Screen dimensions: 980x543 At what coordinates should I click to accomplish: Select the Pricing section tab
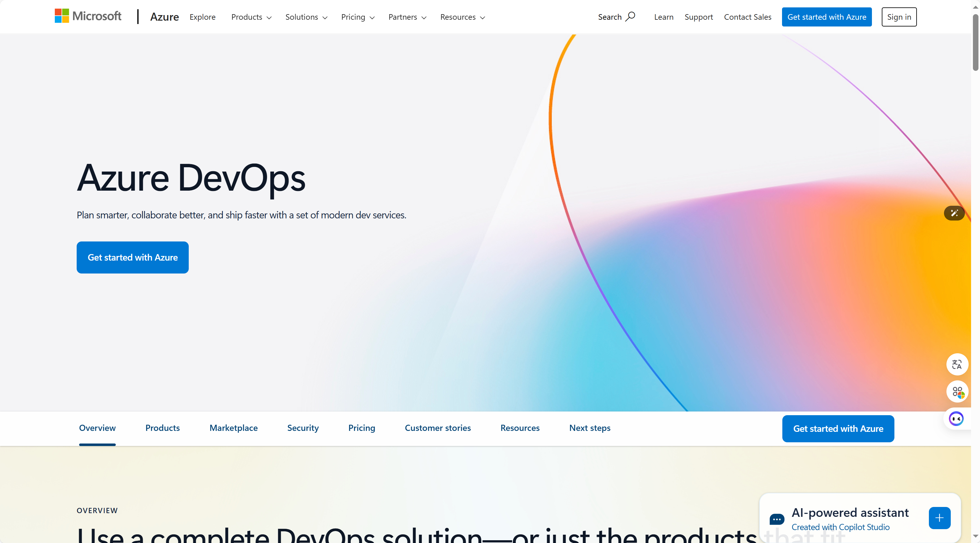[x=361, y=428]
